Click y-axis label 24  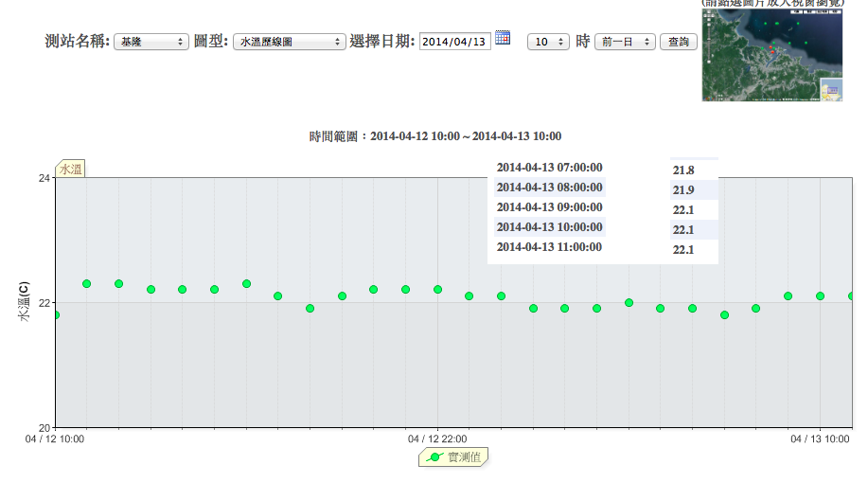click(x=44, y=178)
